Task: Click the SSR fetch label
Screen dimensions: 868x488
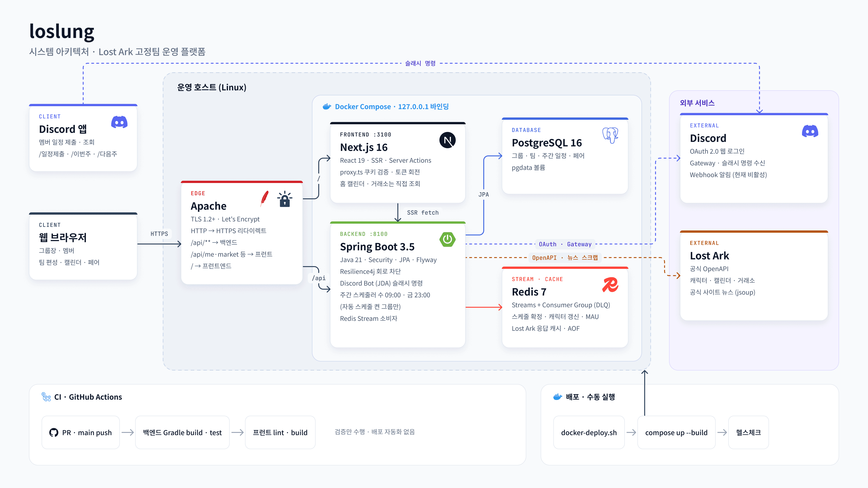Action: point(422,213)
